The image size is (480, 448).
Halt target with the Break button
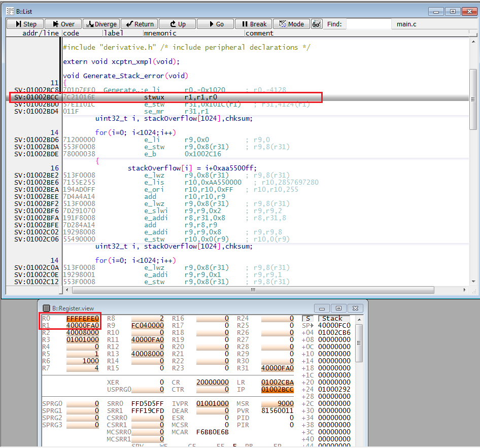coord(254,24)
